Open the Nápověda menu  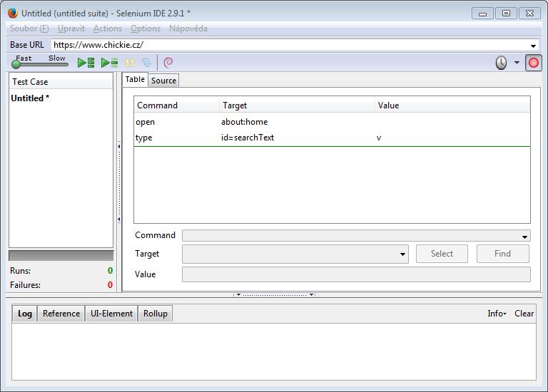tap(188, 29)
